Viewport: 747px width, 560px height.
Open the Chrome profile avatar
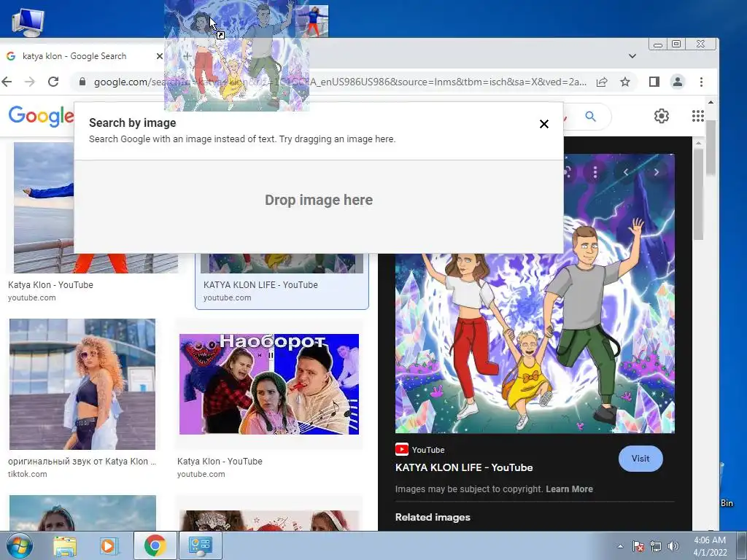point(677,82)
